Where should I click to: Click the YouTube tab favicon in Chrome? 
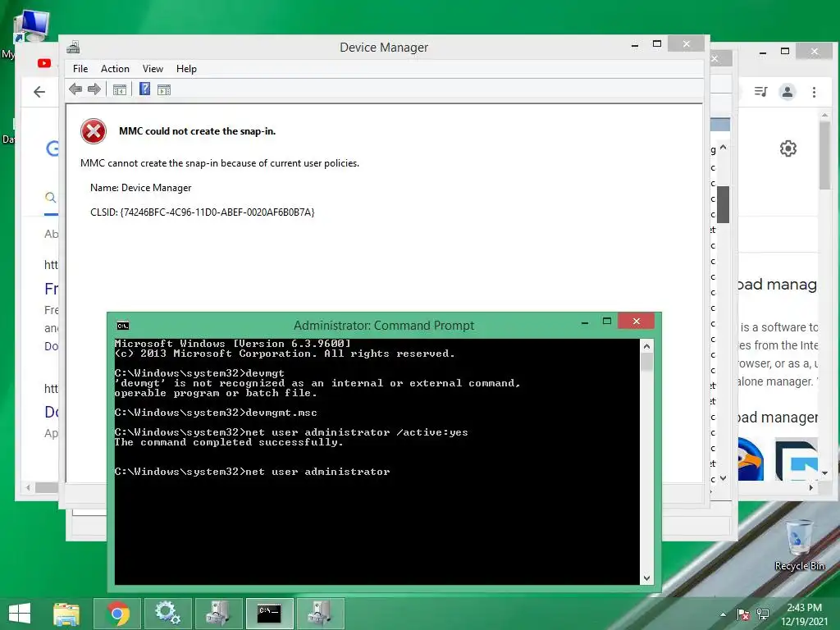pyautogui.click(x=44, y=63)
